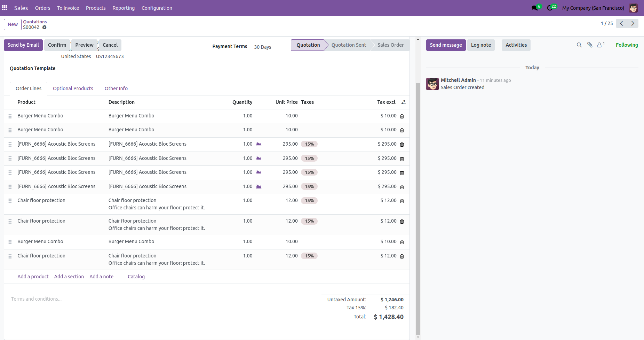Open column settings adjust icon in table header
Screen dimensions: 644x340
pyautogui.click(x=403, y=102)
